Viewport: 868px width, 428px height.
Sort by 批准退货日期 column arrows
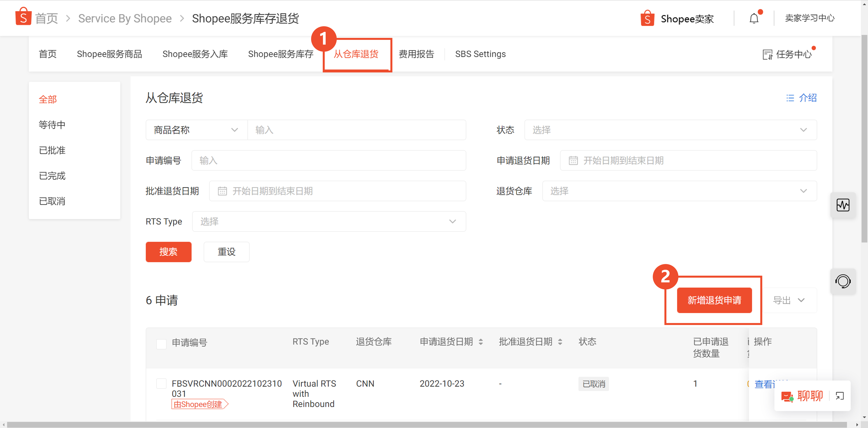[560, 342]
